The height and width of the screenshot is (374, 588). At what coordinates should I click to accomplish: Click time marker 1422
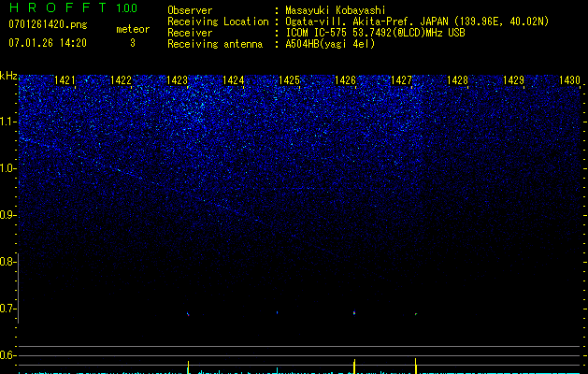(122, 80)
